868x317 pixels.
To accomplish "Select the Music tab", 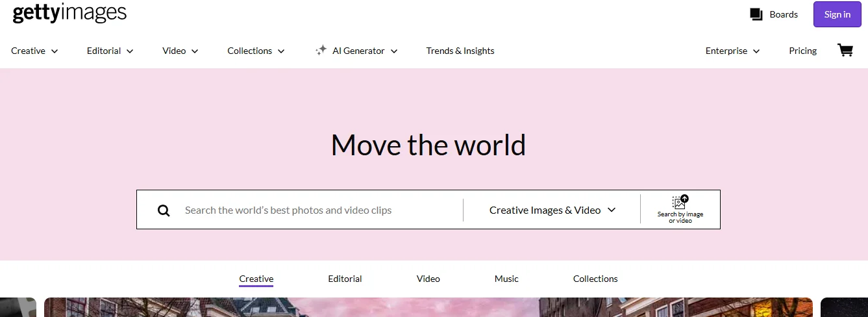I will click(x=506, y=279).
